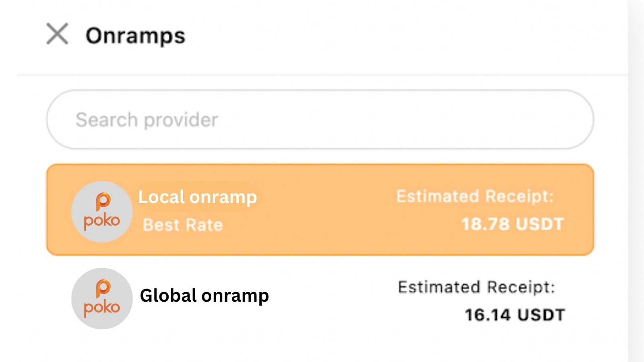This screenshot has height=362, width=644.
Task: Click the orange P symbol in the Local onramp logo
Action: [103, 201]
